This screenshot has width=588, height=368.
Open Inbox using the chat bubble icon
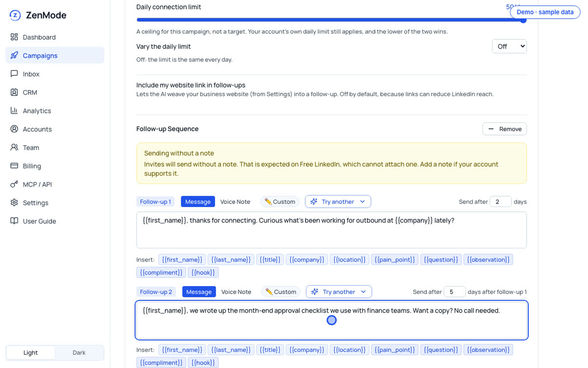pyautogui.click(x=14, y=74)
